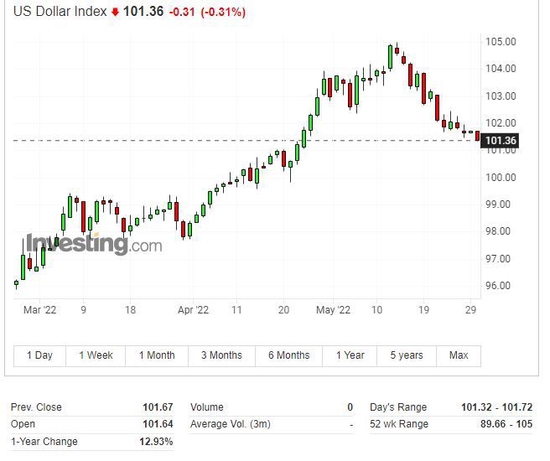The height and width of the screenshot is (461, 550).
Task: Click the US Dollar Index title
Action: pyautogui.click(x=60, y=12)
